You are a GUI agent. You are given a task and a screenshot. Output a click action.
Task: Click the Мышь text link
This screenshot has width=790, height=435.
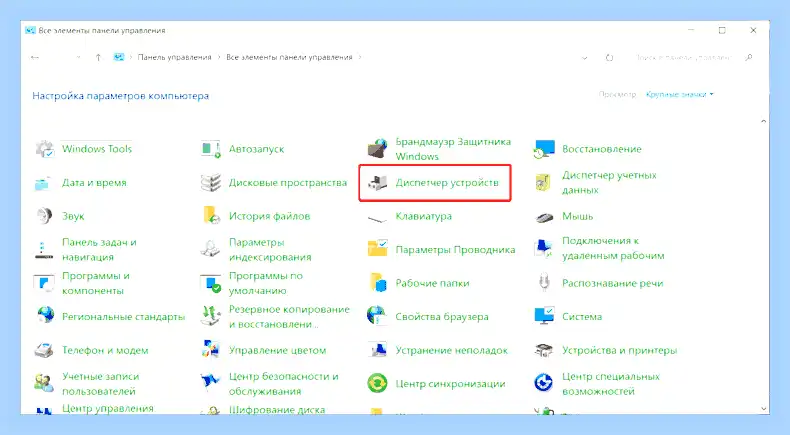coord(577,216)
